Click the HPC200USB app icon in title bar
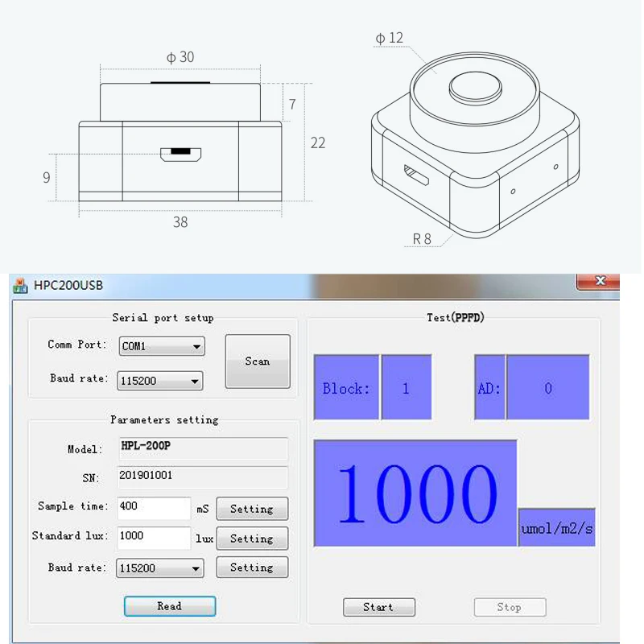This screenshot has height=644, width=644. tap(20, 286)
